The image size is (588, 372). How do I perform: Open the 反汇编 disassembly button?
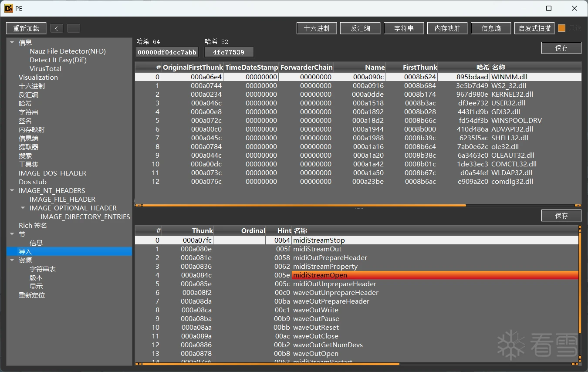click(x=360, y=28)
